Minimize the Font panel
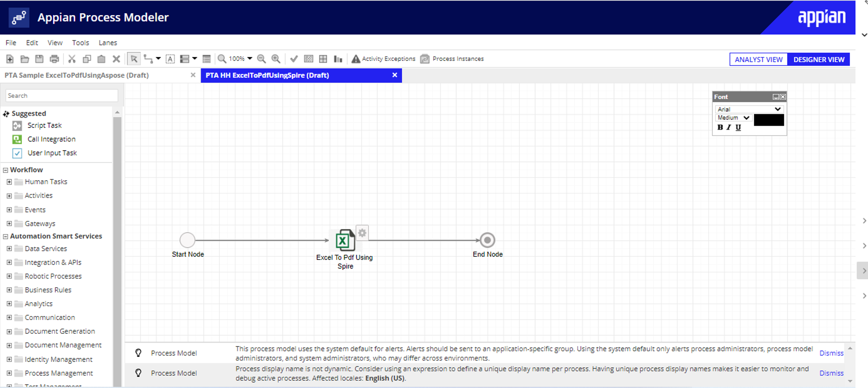The width and height of the screenshot is (868, 388). coord(776,97)
